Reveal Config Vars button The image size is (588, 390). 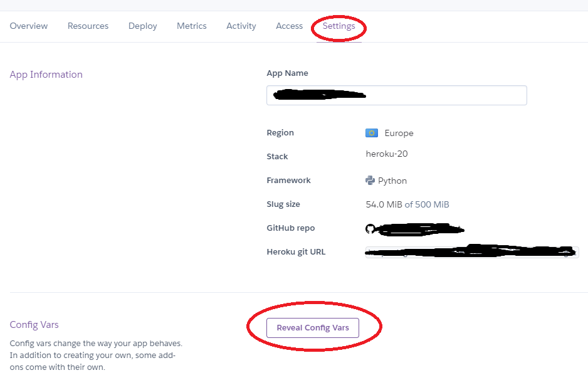click(x=313, y=328)
